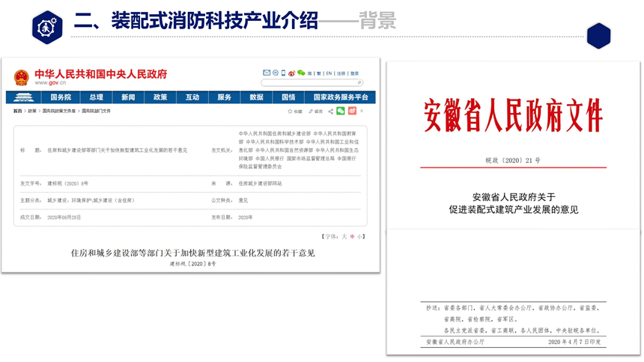Select small font size 小
The height and width of the screenshot is (362, 644).
(x=359, y=236)
